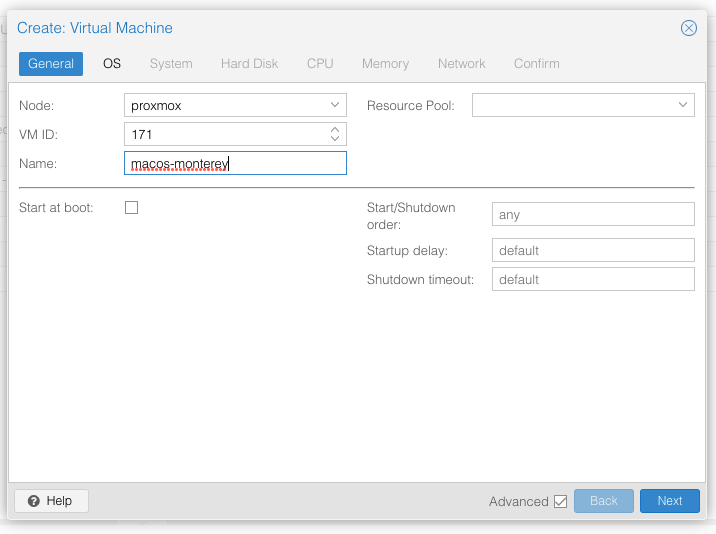This screenshot has height=534, width=716.
Task: Switch to the OS tab
Action: tap(112, 63)
